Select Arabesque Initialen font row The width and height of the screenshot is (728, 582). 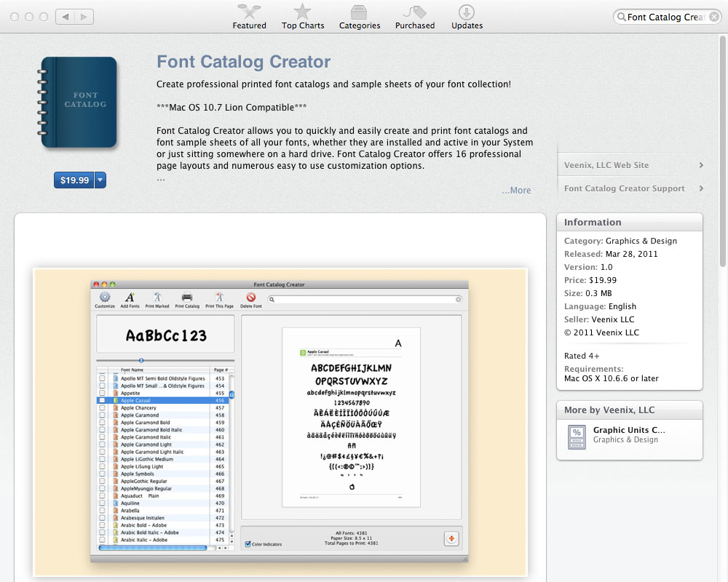coord(162,518)
